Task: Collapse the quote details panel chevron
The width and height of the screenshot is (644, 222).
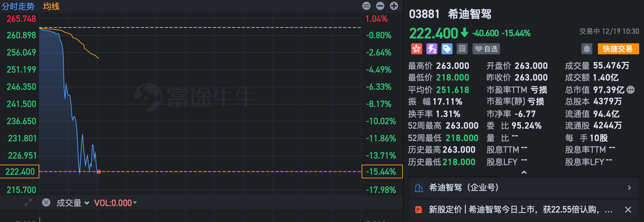Action: click(524, 173)
